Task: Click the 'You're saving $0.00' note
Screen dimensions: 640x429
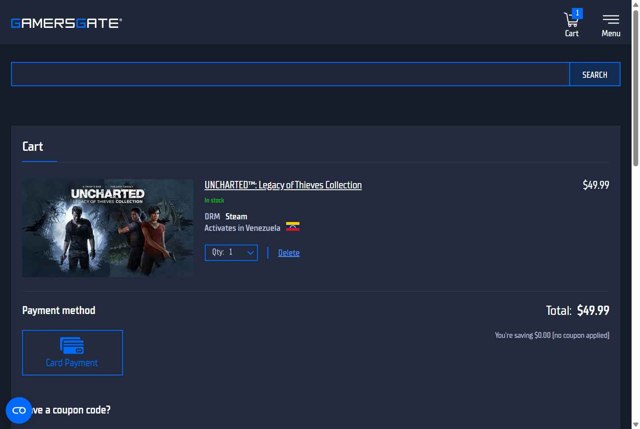Action: point(552,336)
